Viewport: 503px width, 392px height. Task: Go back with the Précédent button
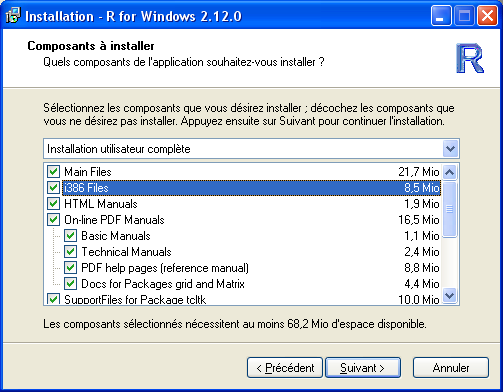[x=285, y=368]
